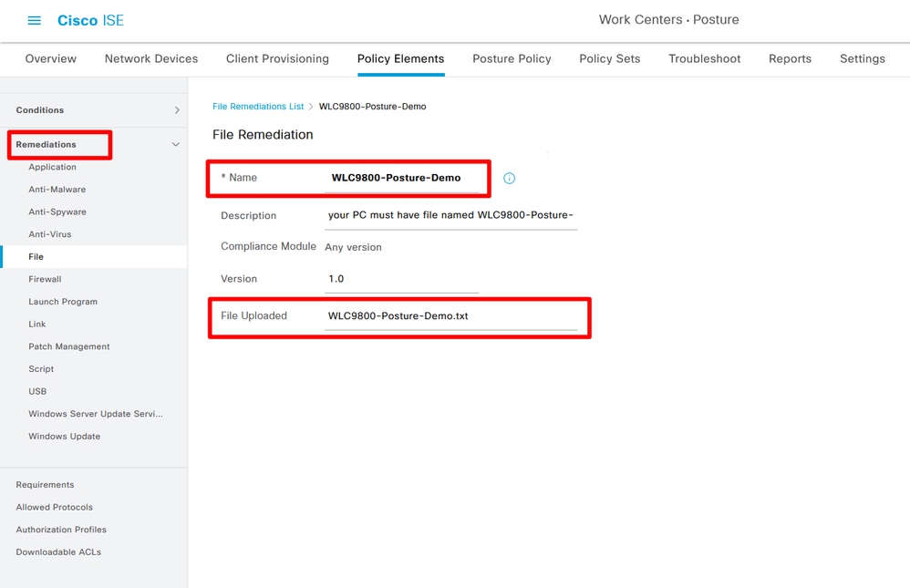The width and height of the screenshot is (910, 588).
Task: Open the Settings tab
Action: point(862,58)
